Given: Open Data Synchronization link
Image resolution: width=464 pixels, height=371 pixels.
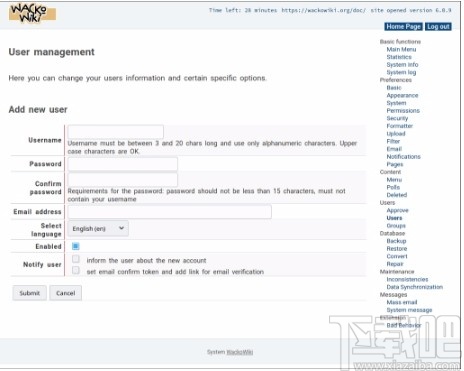Looking at the screenshot, I should pyautogui.click(x=415, y=287).
